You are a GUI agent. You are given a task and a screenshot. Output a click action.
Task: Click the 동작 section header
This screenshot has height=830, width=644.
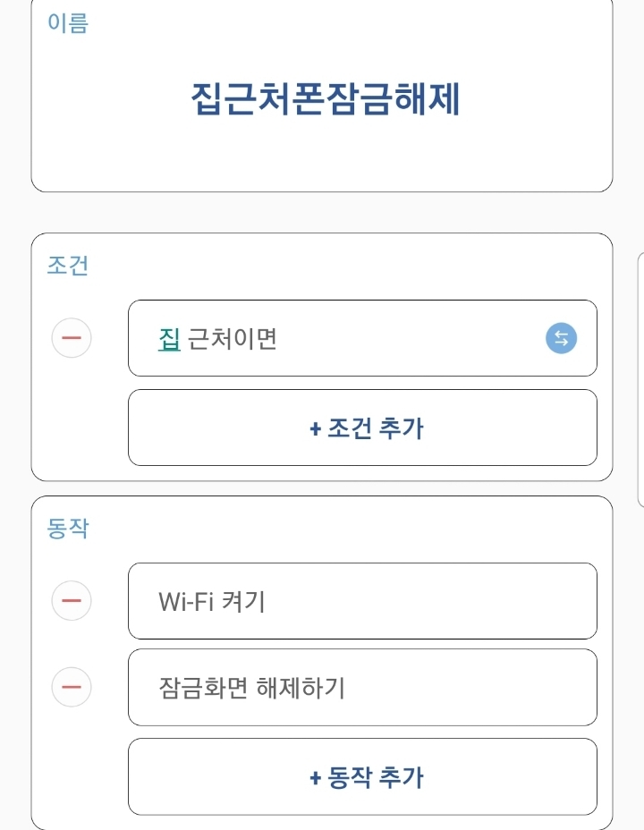click(x=68, y=529)
